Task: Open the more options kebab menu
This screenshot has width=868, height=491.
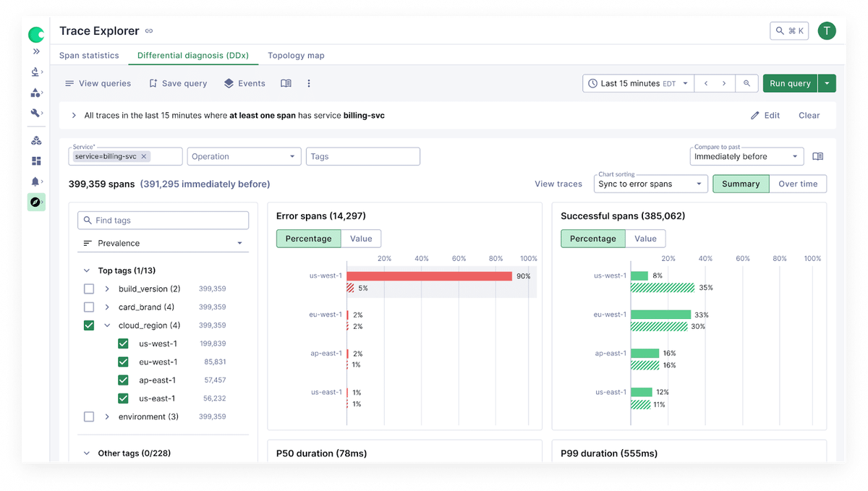Action: [x=309, y=84]
